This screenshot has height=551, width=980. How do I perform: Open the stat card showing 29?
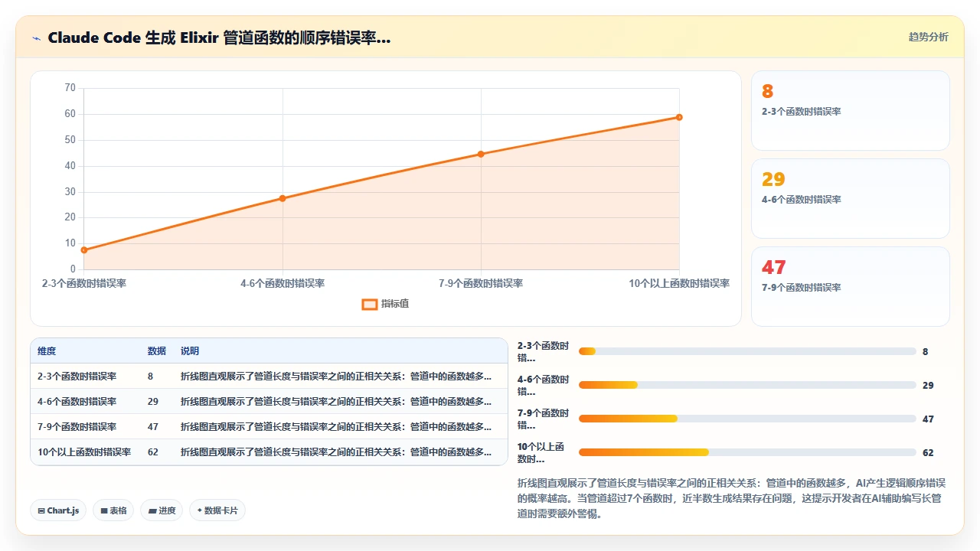851,199
